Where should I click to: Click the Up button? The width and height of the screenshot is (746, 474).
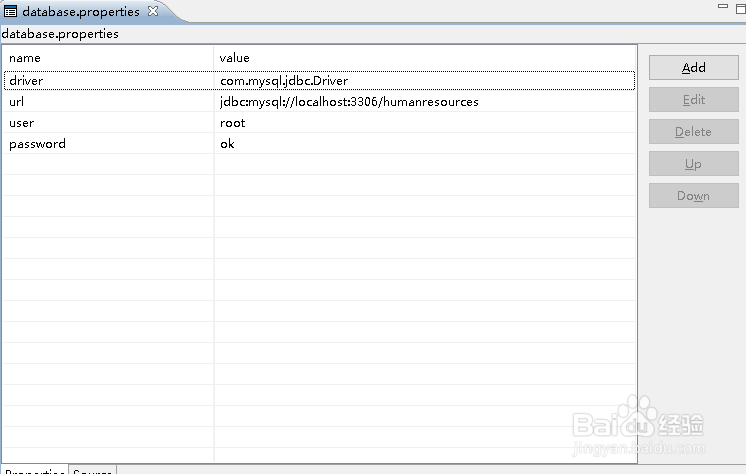pyautogui.click(x=694, y=164)
